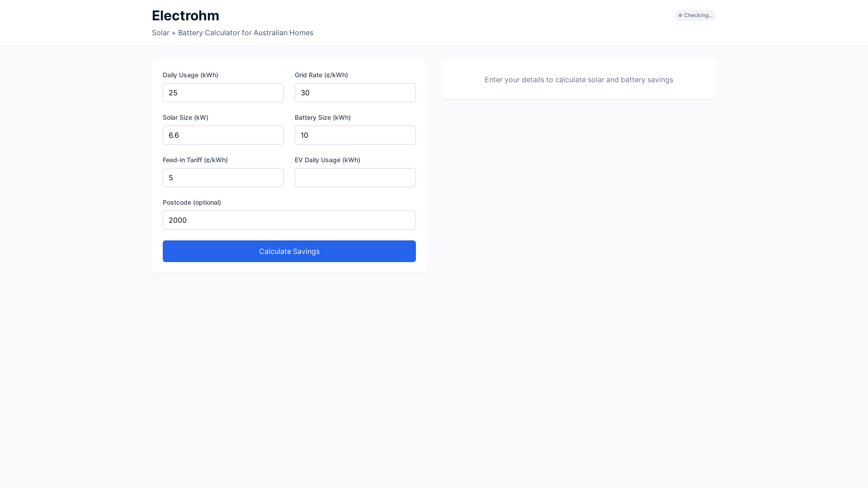Click the Grid Rate (¢/kWh) label
The width and height of the screenshot is (868, 488).
click(321, 75)
